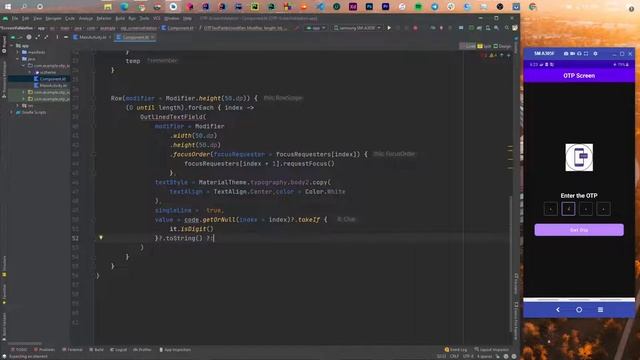Switch editor to Split view mode

coord(485,46)
